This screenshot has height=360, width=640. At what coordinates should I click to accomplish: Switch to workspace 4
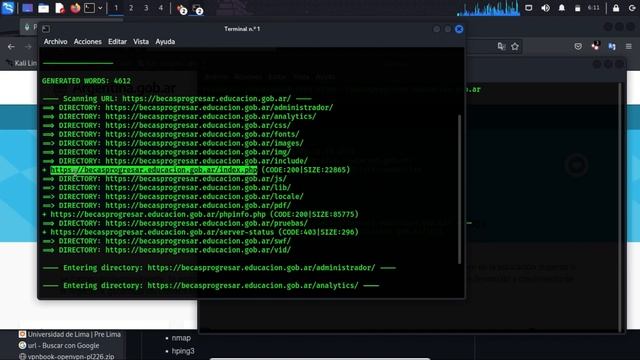pos(160,8)
